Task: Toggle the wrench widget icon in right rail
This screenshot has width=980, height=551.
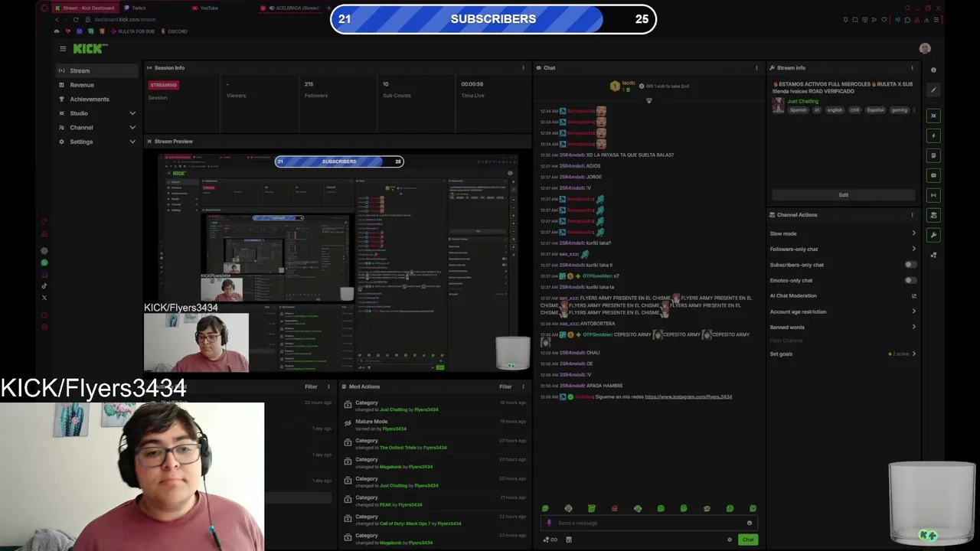Action: click(x=933, y=235)
